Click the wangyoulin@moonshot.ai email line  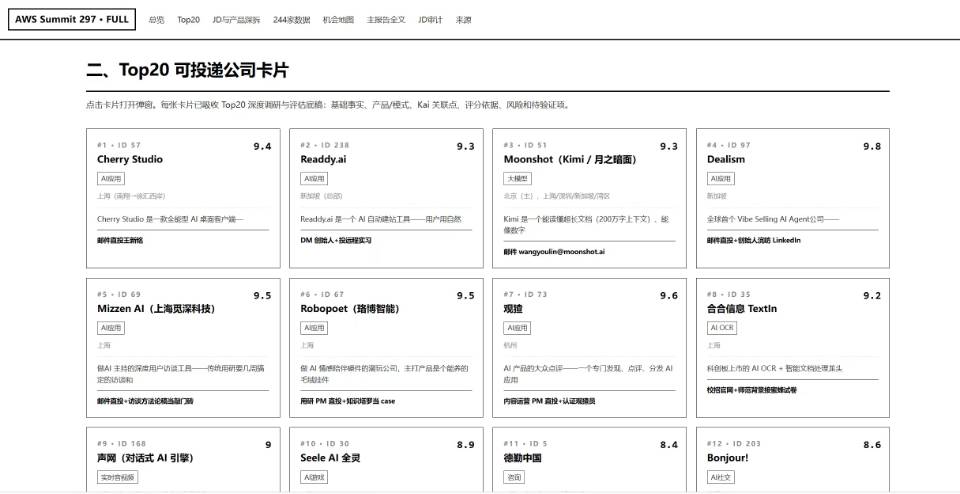pyautogui.click(x=554, y=252)
